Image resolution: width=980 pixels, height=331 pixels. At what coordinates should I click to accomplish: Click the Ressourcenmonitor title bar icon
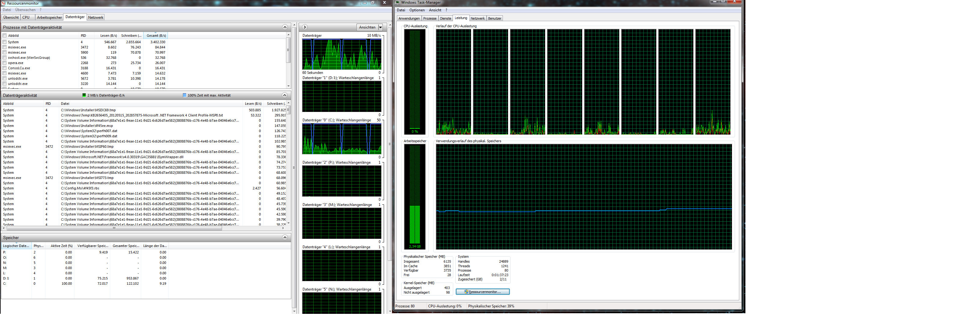pyautogui.click(x=3, y=3)
